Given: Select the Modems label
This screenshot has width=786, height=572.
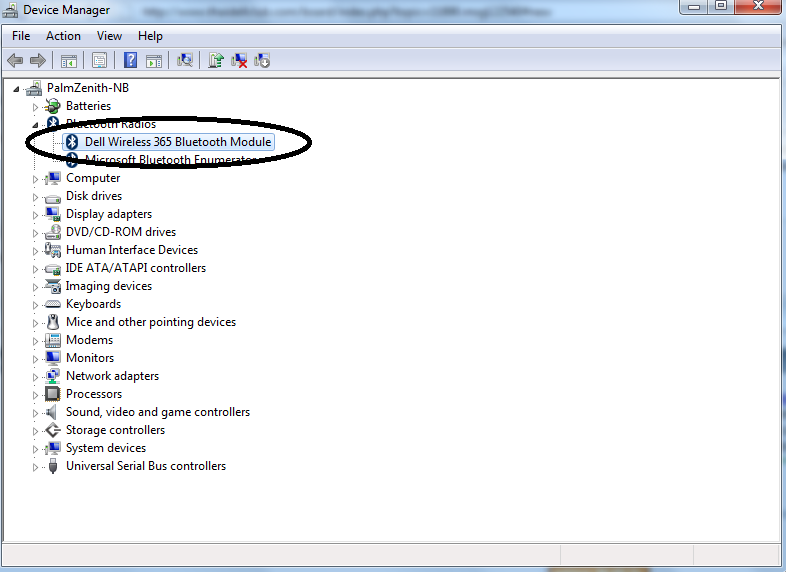Looking at the screenshot, I should (x=90, y=340).
